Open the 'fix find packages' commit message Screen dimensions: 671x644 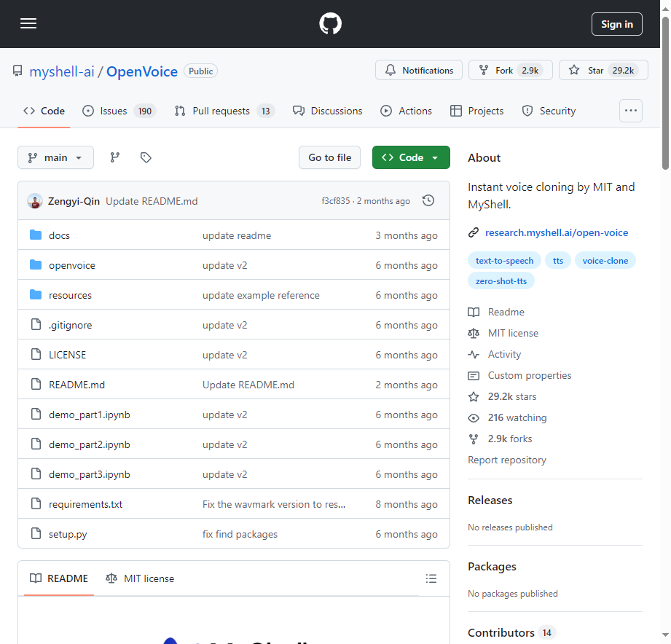240,535
